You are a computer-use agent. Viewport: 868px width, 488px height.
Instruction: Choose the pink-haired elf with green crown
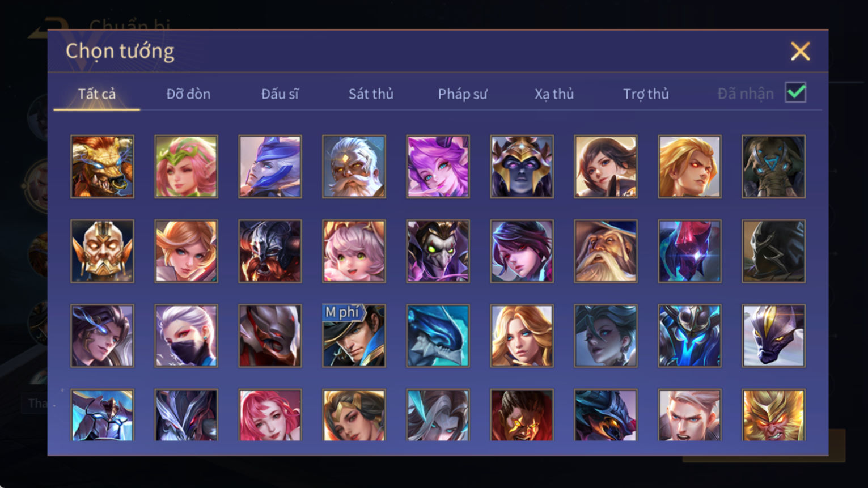click(186, 167)
